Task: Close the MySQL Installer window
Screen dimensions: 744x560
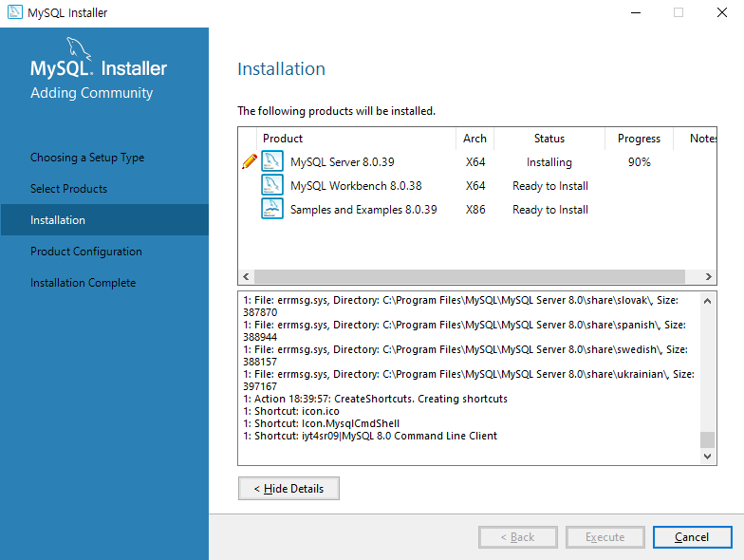Action: pyautogui.click(x=721, y=12)
